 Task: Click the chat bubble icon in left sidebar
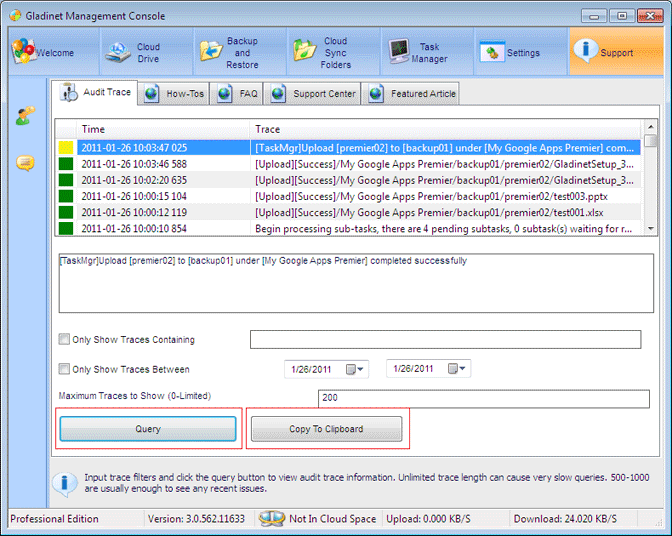[25, 163]
